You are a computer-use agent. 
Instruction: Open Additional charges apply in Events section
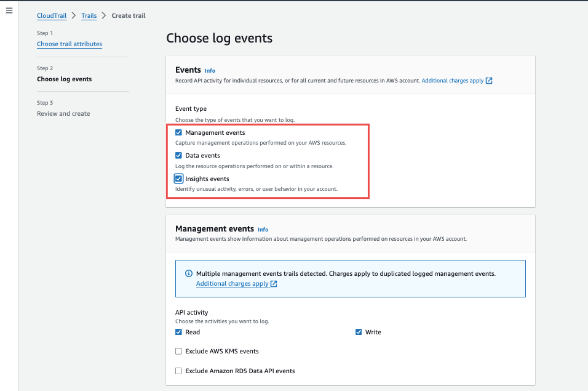pos(453,80)
